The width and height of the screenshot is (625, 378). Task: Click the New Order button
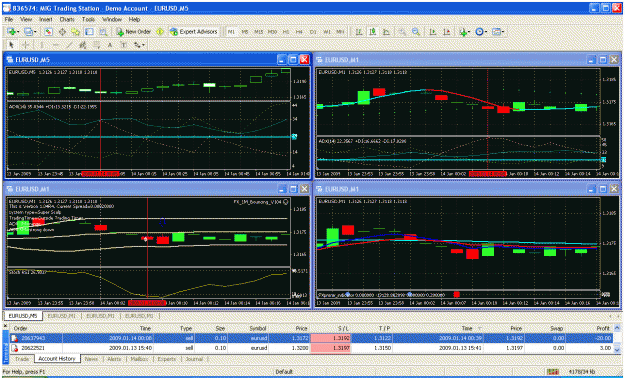(x=134, y=32)
